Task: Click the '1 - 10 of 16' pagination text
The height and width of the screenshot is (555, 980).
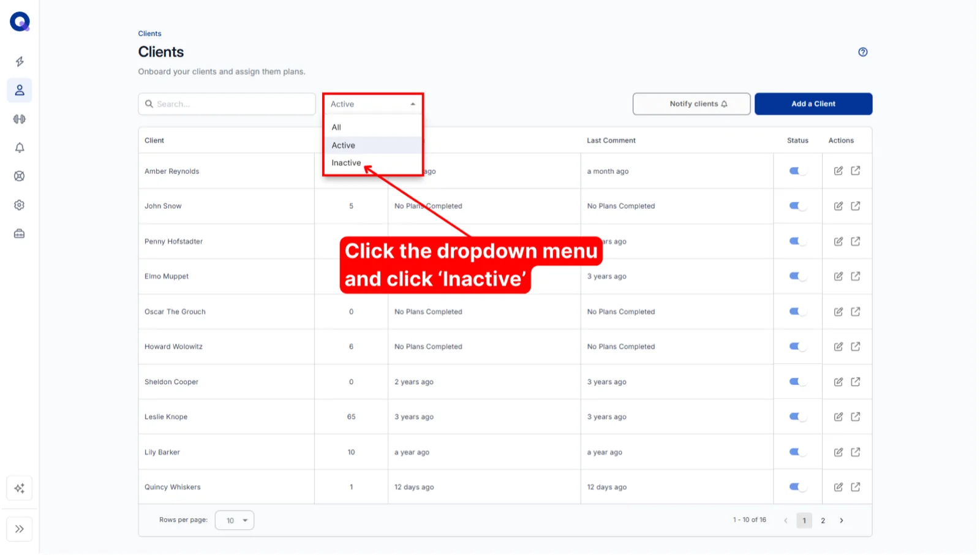Action: pyautogui.click(x=749, y=520)
